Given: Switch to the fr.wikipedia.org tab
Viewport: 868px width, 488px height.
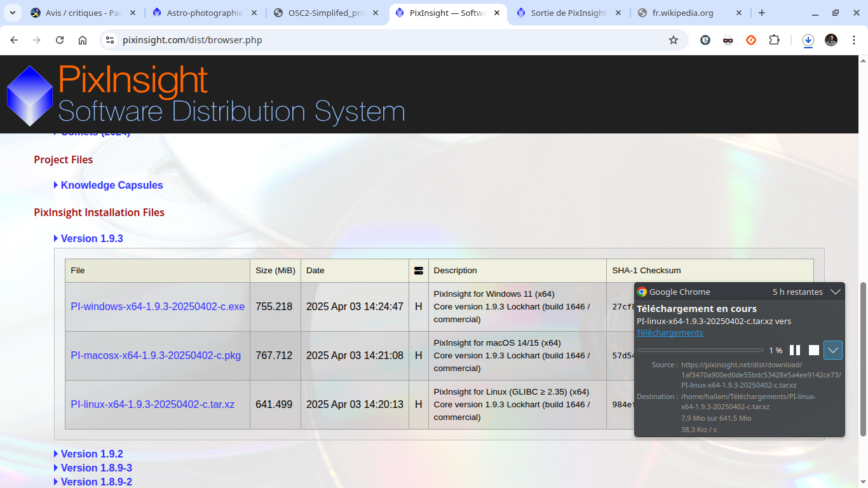Looking at the screenshot, I should coord(689,13).
